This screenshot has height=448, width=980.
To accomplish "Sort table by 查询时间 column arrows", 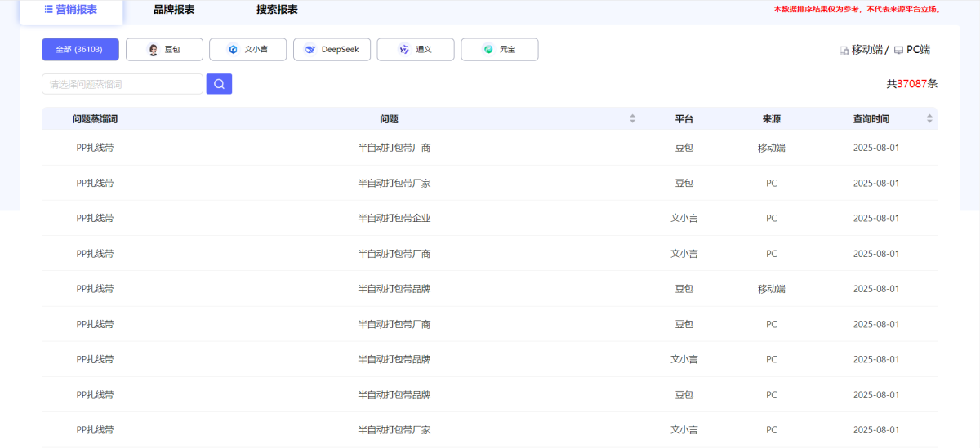I will click(x=929, y=119).
